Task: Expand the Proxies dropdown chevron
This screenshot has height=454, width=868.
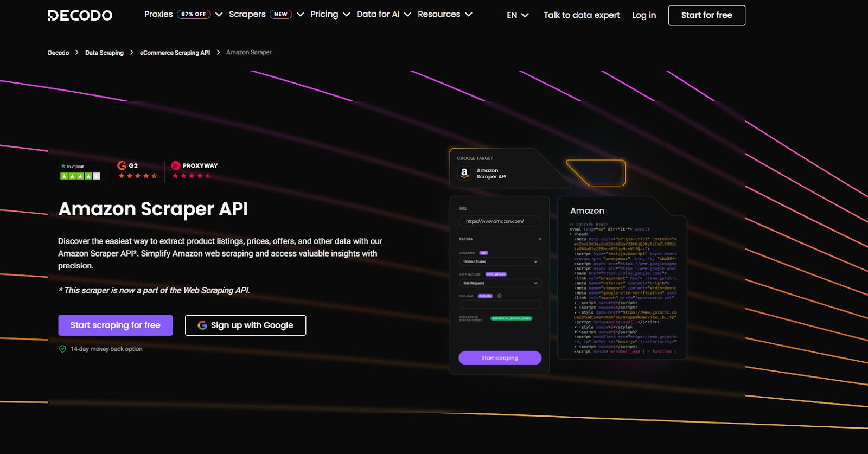Action: tap(219, 15)
